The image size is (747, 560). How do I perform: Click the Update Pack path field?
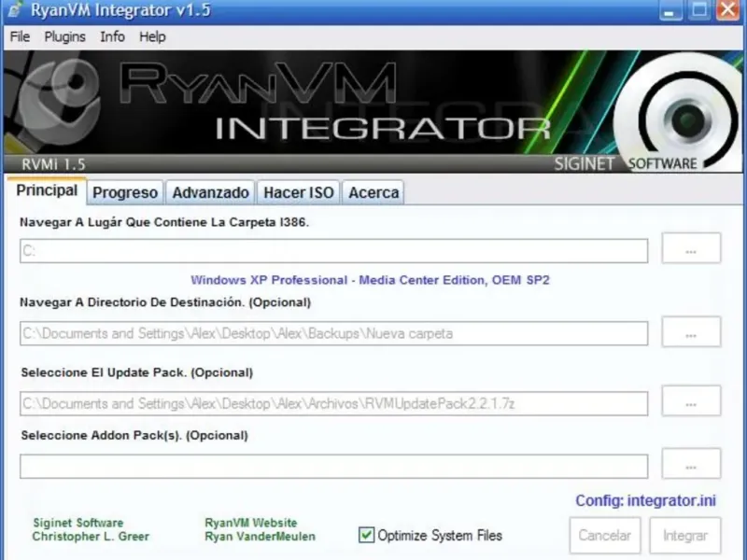point(334,404)
